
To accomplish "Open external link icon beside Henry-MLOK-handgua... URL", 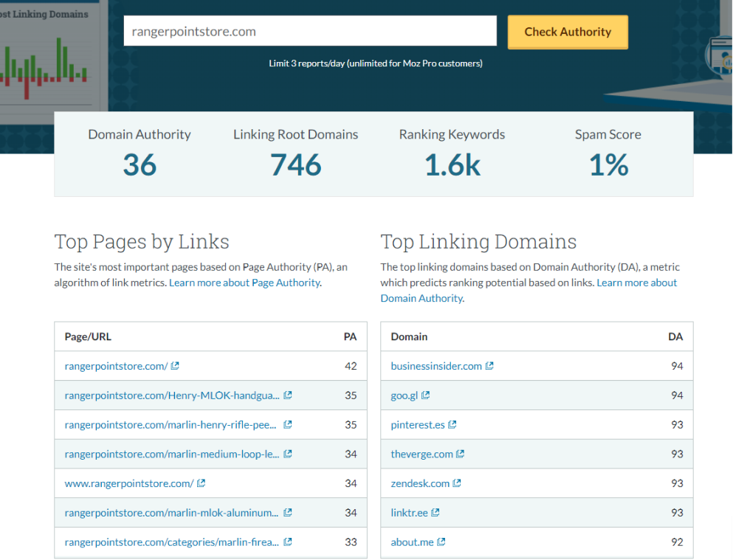I will coord(287,395).
